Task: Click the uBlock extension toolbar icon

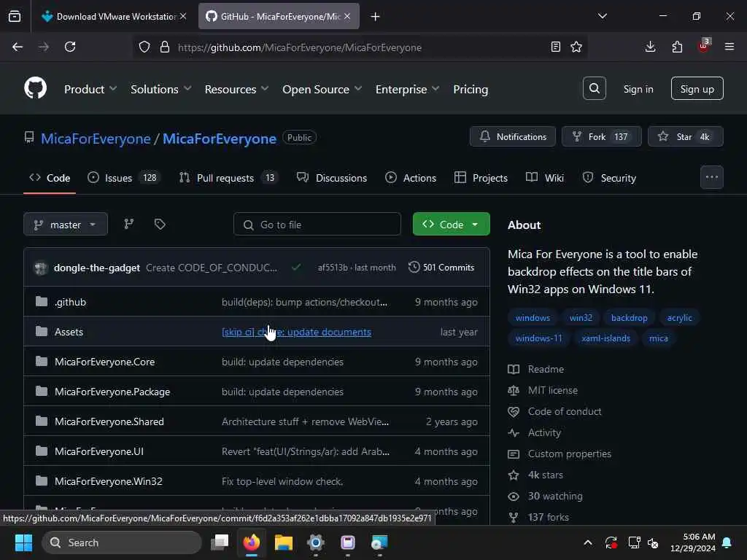Action: click(x=704, y=46)
